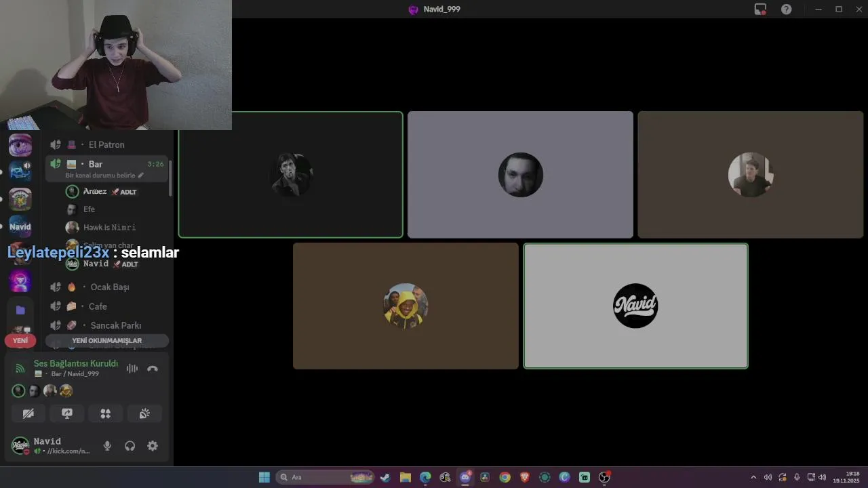This screenshot has height=488, width=868.
Task: Join the El Patron voice channel
Action: [x=107, y=144]
